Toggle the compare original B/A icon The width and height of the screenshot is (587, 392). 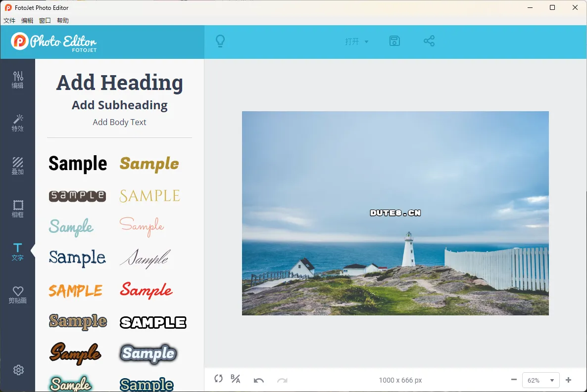pos(236,379)
